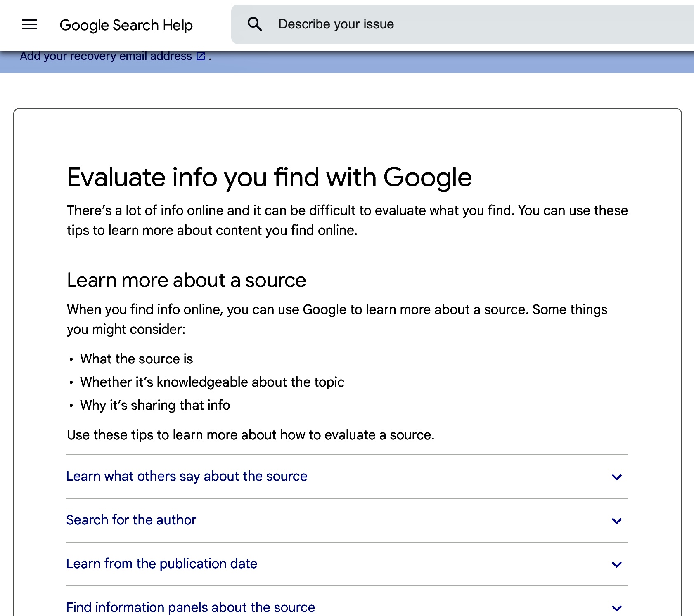
Task: Click the Google Search Help title
Action: click(126, 25)
